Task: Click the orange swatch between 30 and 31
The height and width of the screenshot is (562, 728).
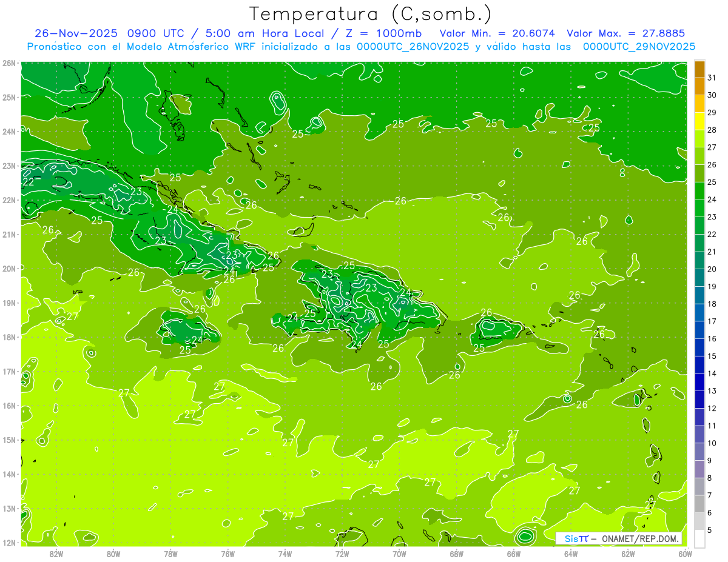Action: (x=699, y=87)
